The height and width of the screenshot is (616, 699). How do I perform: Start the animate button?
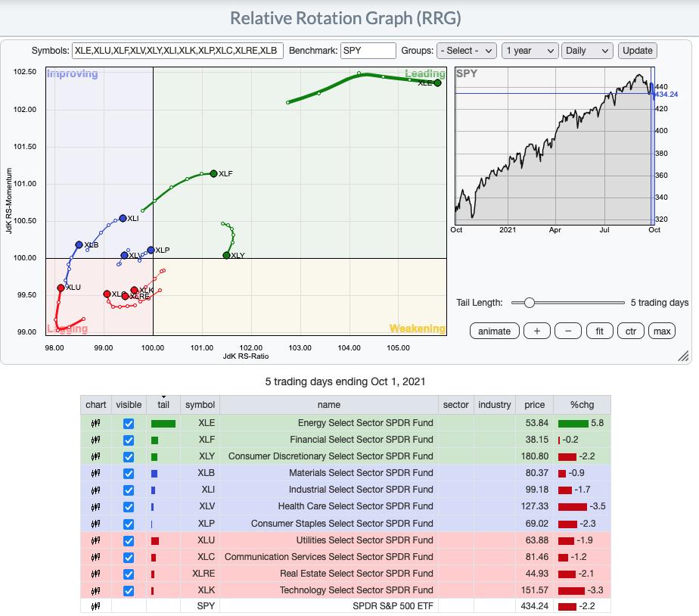pyautogui.click(x=495, y=331)
